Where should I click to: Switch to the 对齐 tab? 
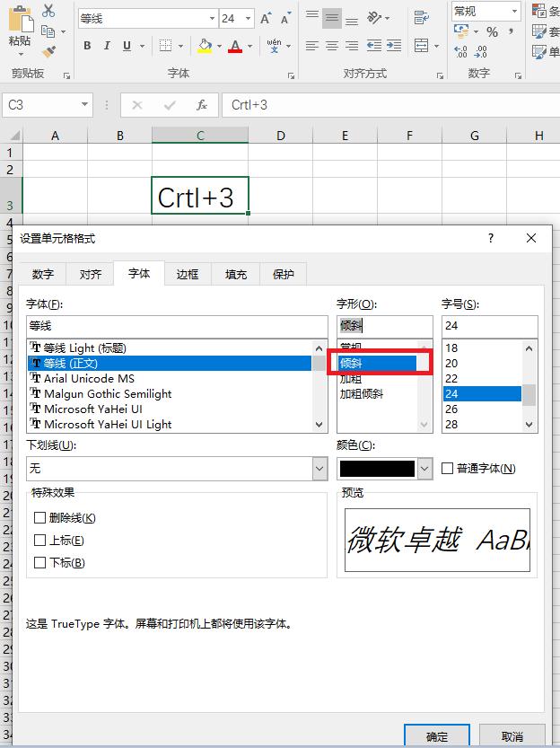(90, 274)
